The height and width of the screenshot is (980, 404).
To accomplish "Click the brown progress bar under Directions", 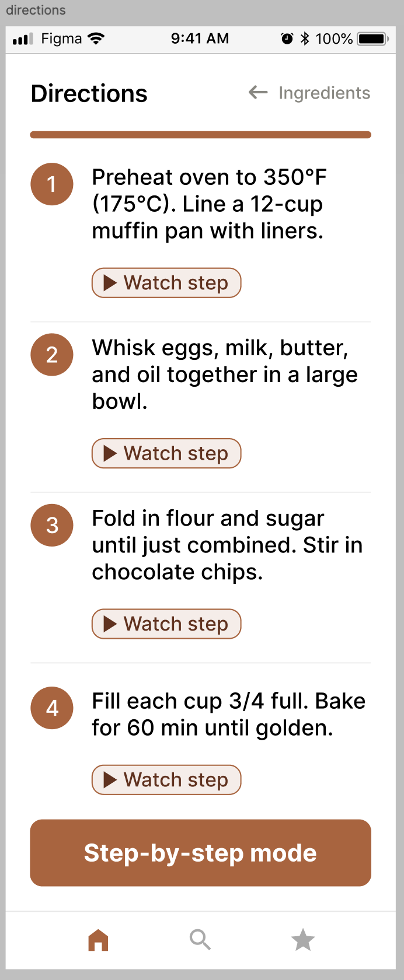I will (x=200, y=135).
